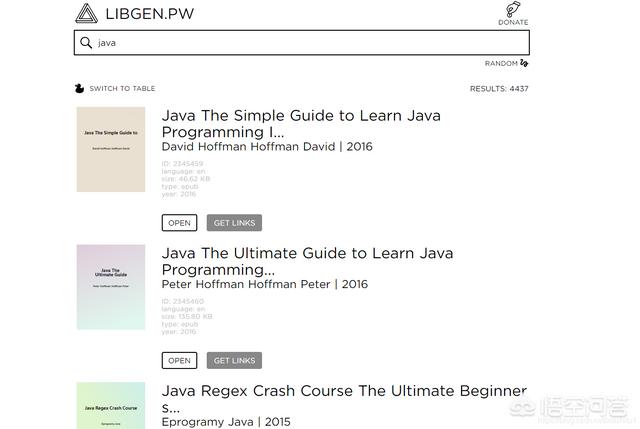This screenshot has height=429, width=640.
Task: Click OPEN for the Simple Guide book
Action: pos(179,223)
